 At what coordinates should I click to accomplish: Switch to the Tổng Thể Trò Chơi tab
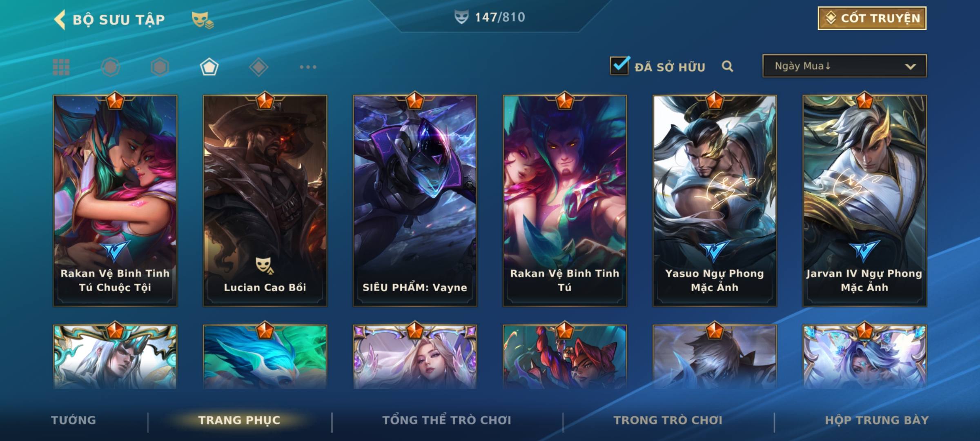point(447,420)
